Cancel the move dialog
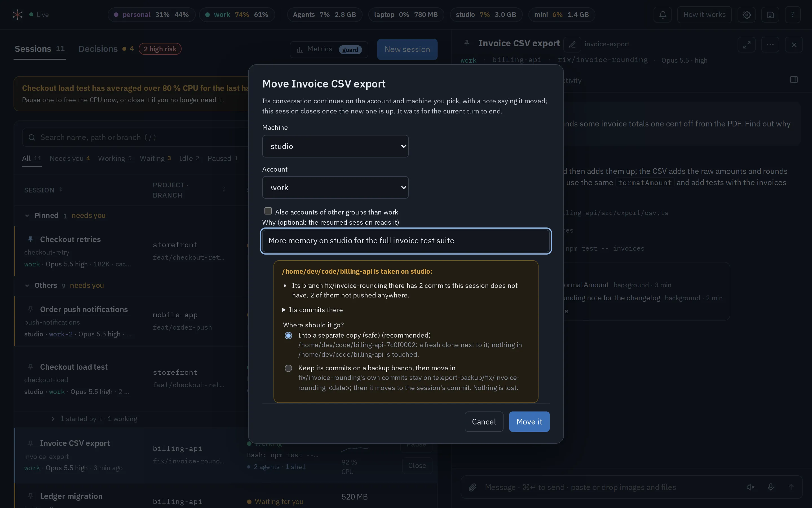Screen dimensions: 812x508 (x=484, y=422)
